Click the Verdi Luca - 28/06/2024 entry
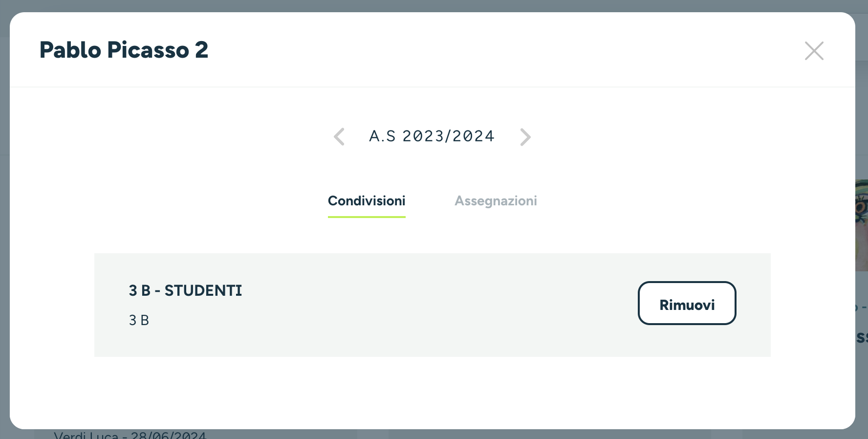The width and height of the screenshot is (868, 439). pyautogui.click(x=130, y=434)
